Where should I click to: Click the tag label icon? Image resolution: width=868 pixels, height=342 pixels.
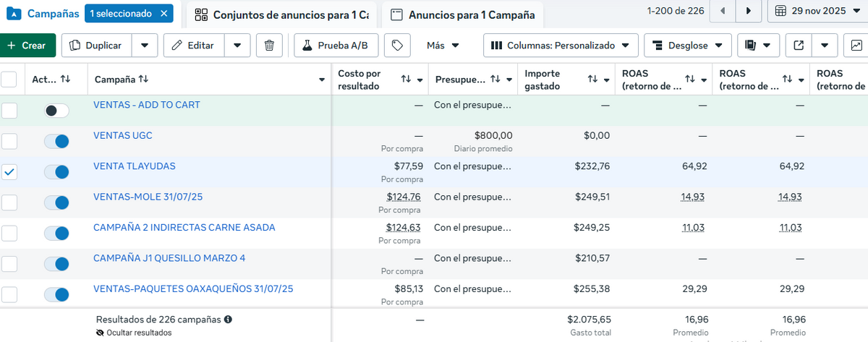click(397, 46)
